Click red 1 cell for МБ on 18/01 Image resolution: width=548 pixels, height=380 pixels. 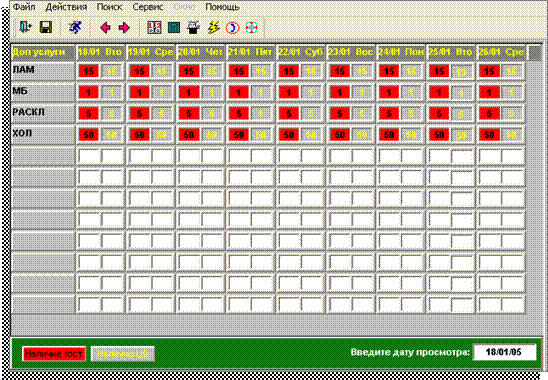89,93
